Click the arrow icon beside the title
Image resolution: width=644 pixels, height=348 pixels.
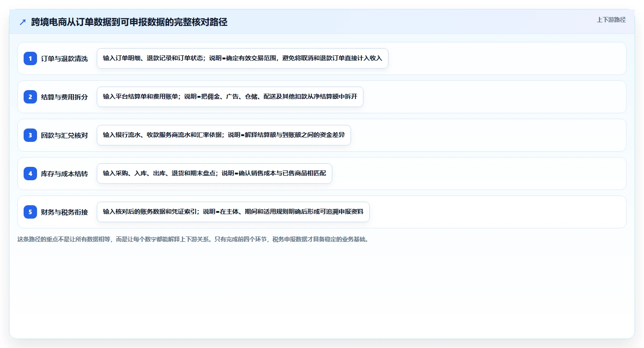pos(23,22)
